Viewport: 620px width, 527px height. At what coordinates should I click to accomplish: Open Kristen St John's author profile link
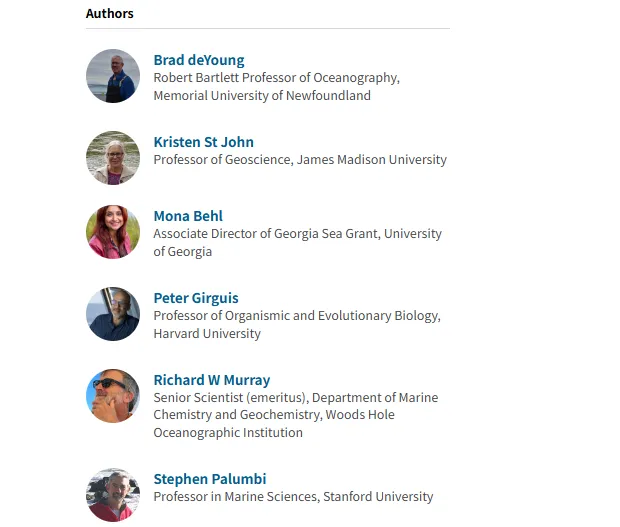[x=204, y=142]
